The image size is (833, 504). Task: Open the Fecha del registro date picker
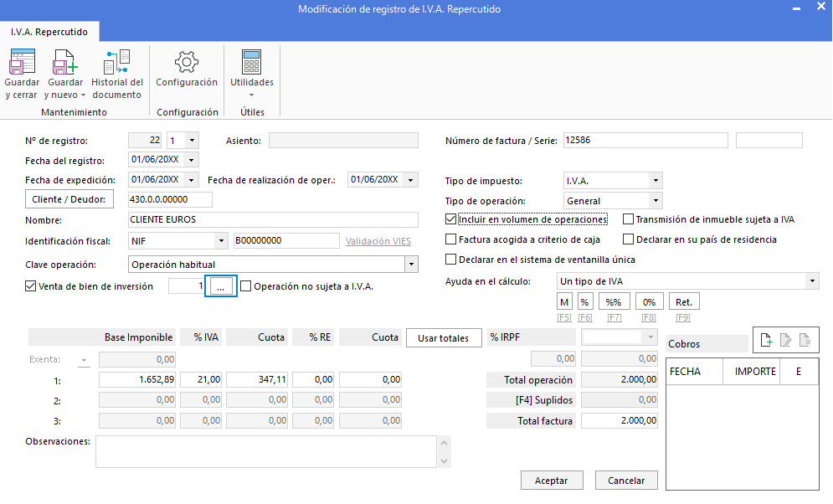click(x=191, y=159)
